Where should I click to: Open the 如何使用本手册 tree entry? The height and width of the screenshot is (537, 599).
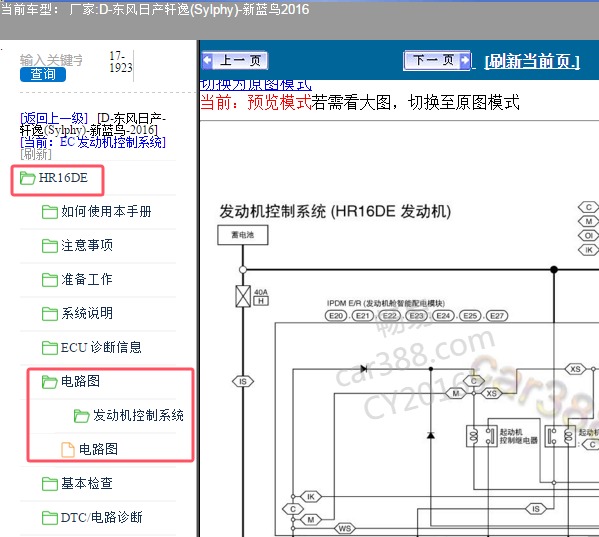point(106,212)
